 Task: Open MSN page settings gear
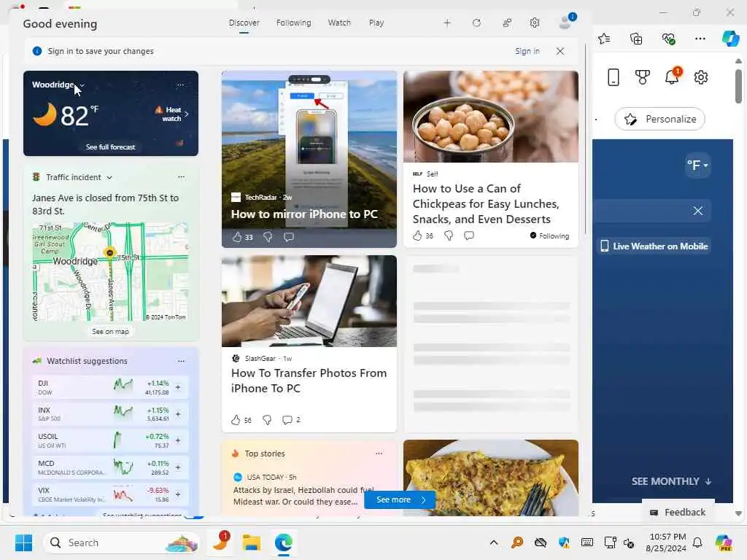pyautogui.click(x=701, y=77)
